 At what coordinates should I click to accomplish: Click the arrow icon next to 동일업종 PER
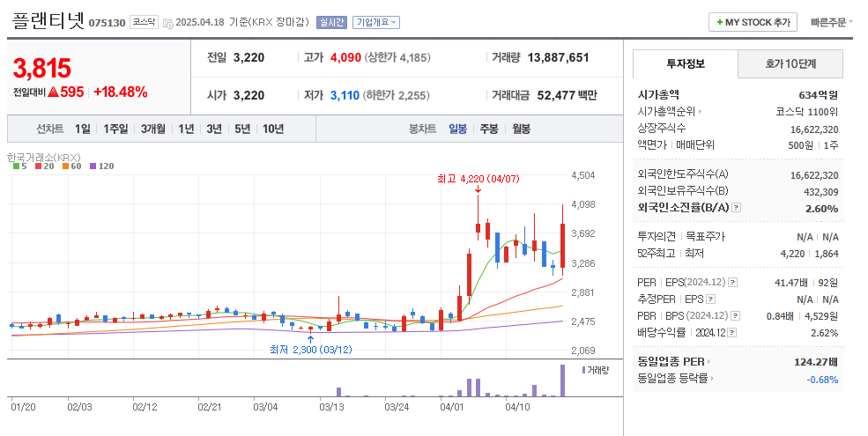708,362
